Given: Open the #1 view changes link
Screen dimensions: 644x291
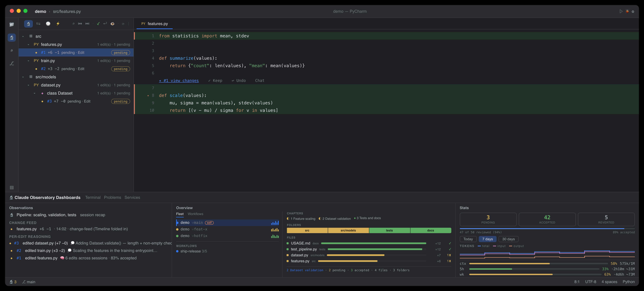Looking at the screenshot, I should pyautogui.click(x=179, y=81).
